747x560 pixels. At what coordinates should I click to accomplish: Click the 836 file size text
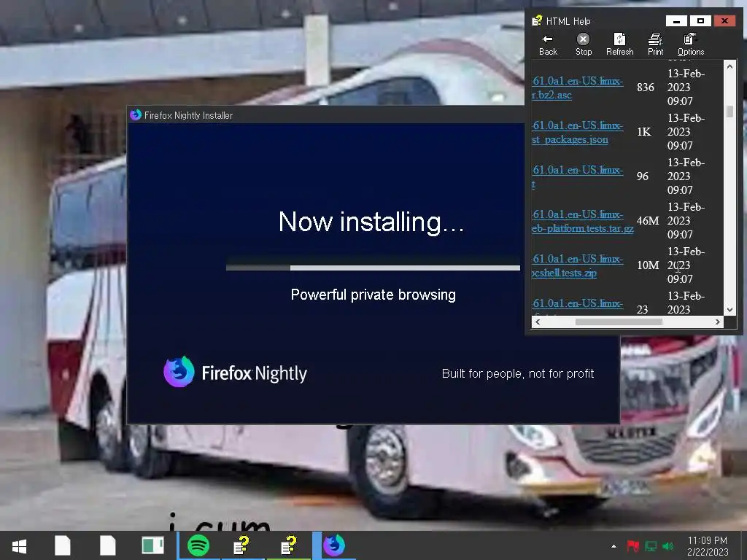point(646,87)
